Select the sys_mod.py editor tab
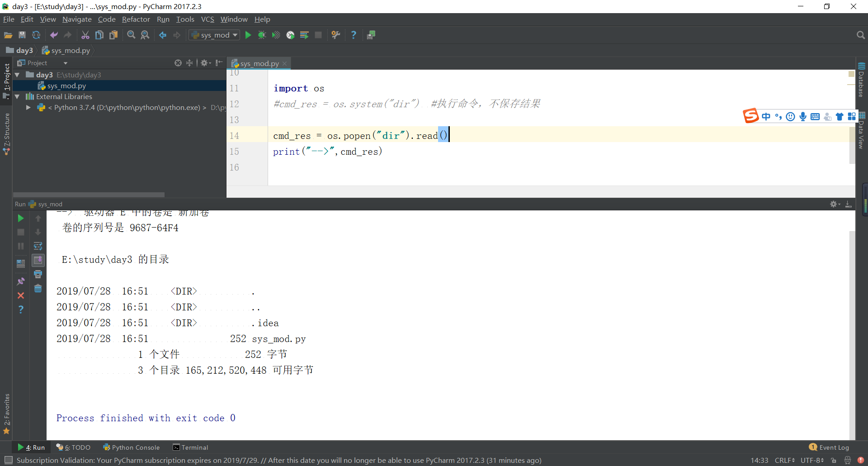Image resolution: width=868 pixels, height=466 pixels. 259,63
